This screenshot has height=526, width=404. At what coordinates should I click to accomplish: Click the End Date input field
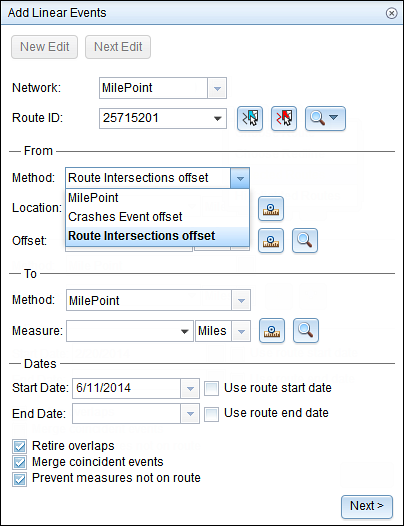click(x=127, y=414)
